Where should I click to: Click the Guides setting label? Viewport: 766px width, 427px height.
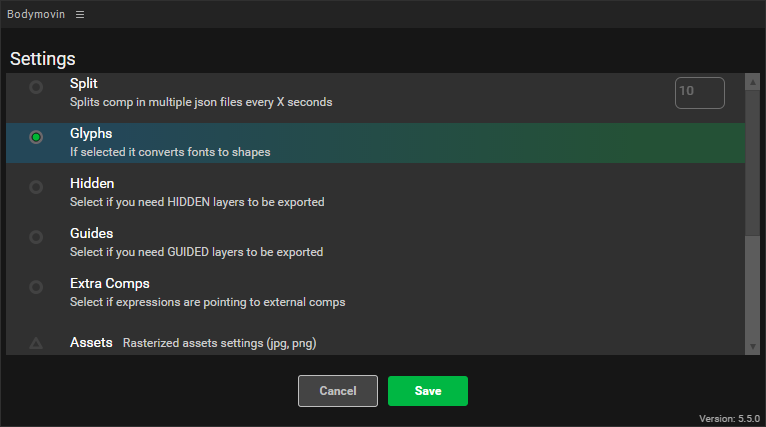click(91, 233)
